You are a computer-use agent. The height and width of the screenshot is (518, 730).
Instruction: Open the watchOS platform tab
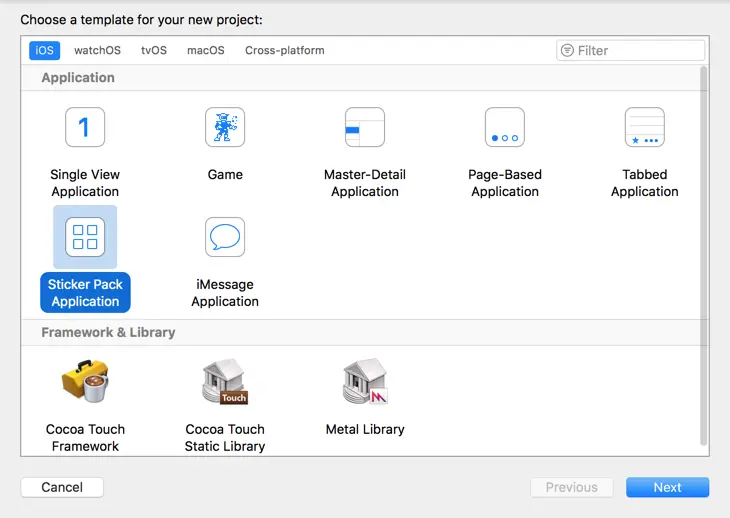coord(97,50)
